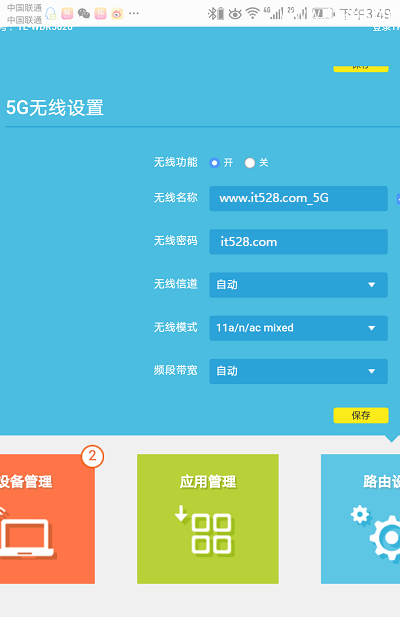Open the 应用管理 app management tile
Image resolution: width=400 pixels, height=617 pixels.
pos(208,519)
